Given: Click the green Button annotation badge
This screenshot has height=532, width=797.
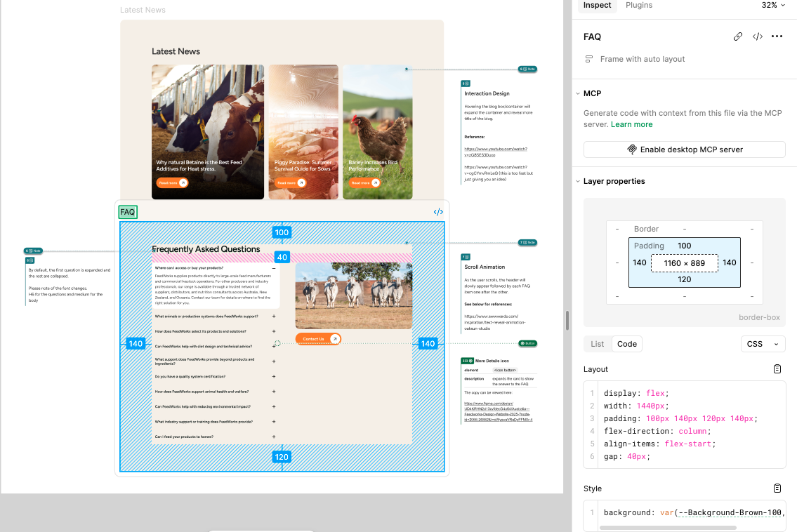Looking at the screenshot, I should (x=527, y=343).
